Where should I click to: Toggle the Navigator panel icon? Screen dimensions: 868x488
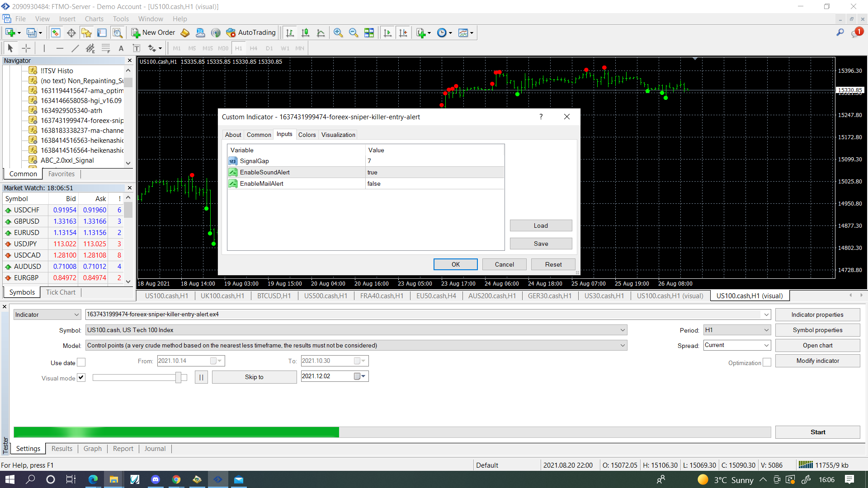click(x=86, y=33)
